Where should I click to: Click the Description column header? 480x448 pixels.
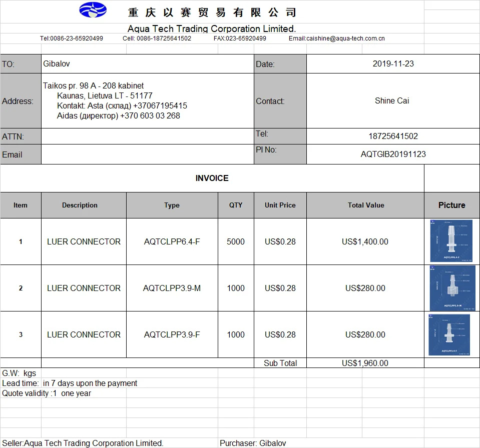click(x=84, y=205)
